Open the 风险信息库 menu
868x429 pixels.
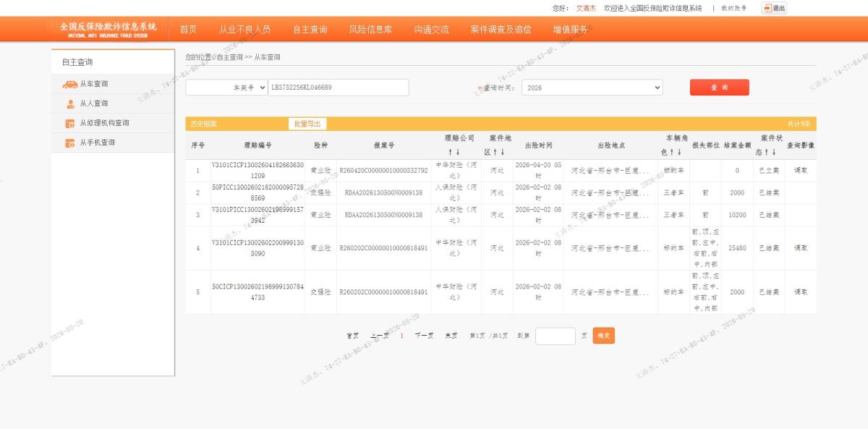tap(370, 30)
